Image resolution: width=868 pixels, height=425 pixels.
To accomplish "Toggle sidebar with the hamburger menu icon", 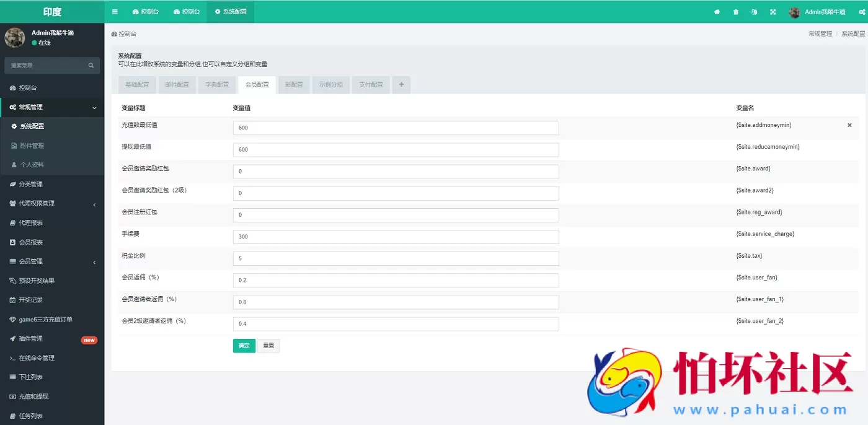I will (115, 12).
